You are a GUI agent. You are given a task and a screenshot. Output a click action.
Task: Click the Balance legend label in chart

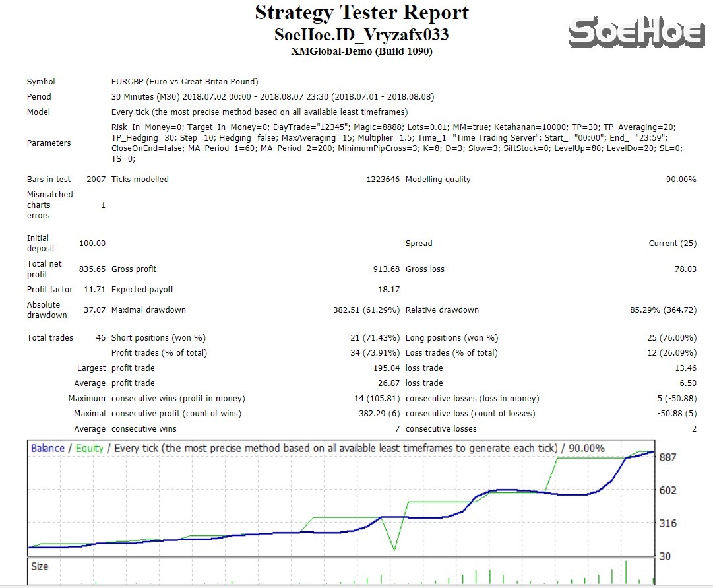coord(47,449)
